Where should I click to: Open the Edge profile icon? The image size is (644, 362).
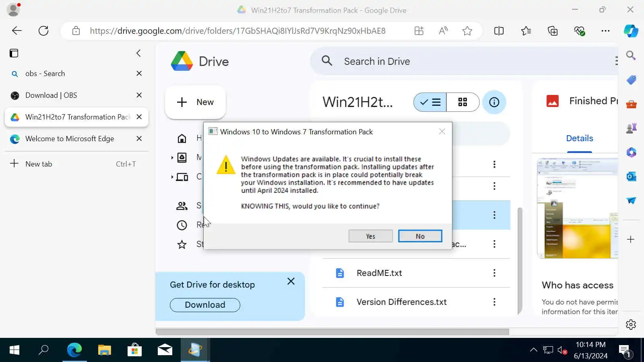point(14,10)
